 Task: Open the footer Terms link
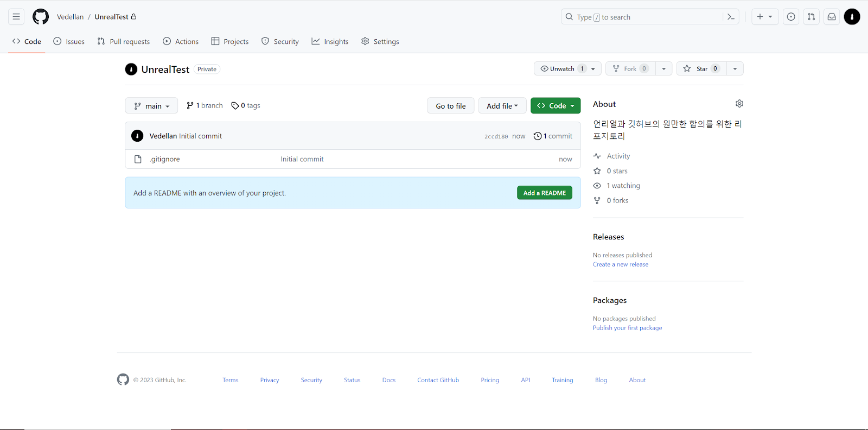click(231, 380)
